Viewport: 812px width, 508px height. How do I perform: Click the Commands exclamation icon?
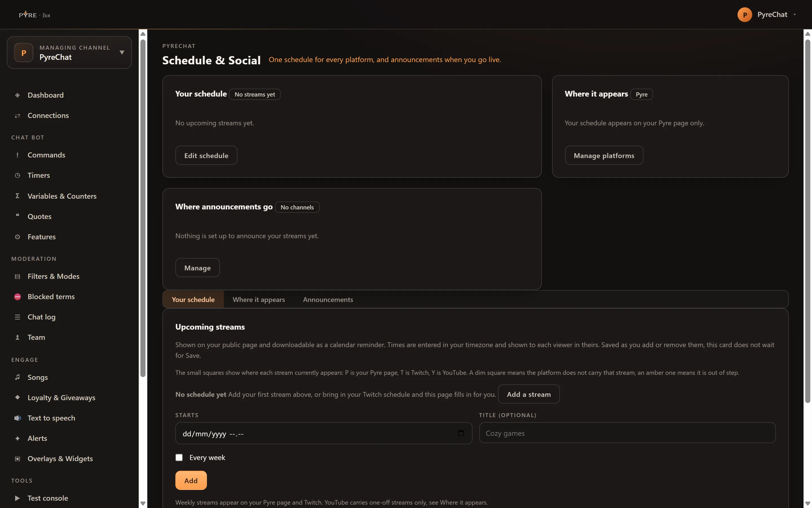coord(17,155)
